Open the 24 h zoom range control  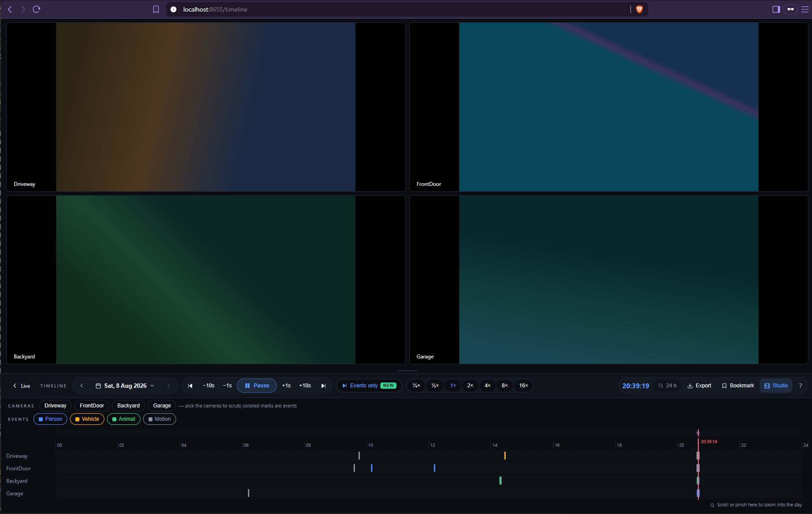(x=668, y=386)
